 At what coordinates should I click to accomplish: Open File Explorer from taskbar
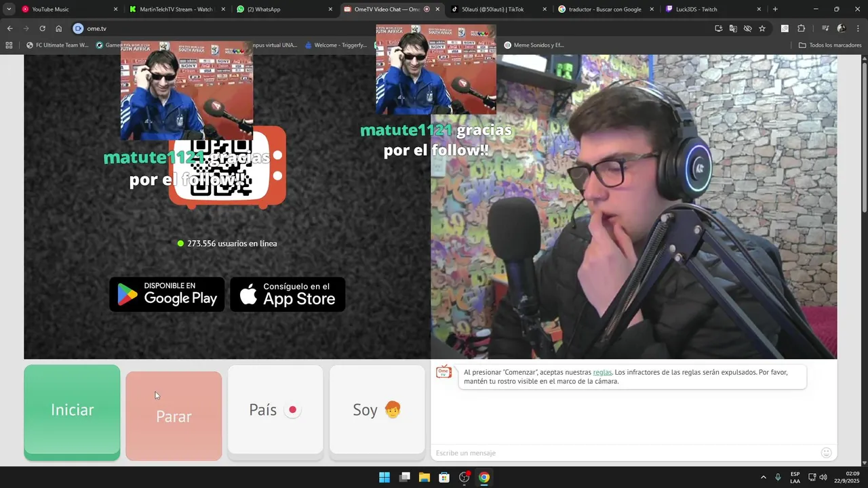[x=425, y=477]
